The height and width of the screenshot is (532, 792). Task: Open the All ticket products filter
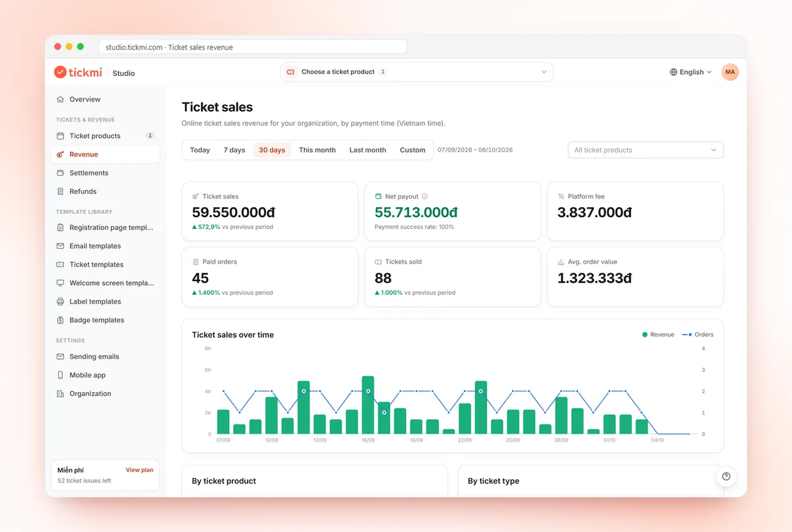pyautogui.click(x=645, y=150)
